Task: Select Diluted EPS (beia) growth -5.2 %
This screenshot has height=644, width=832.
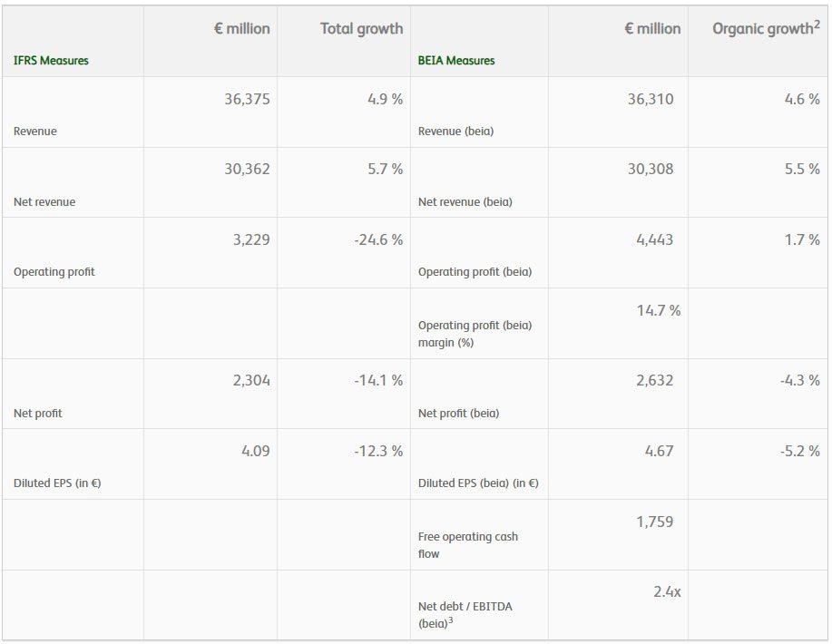Action: pyautogui.click(x=799, y=451)
